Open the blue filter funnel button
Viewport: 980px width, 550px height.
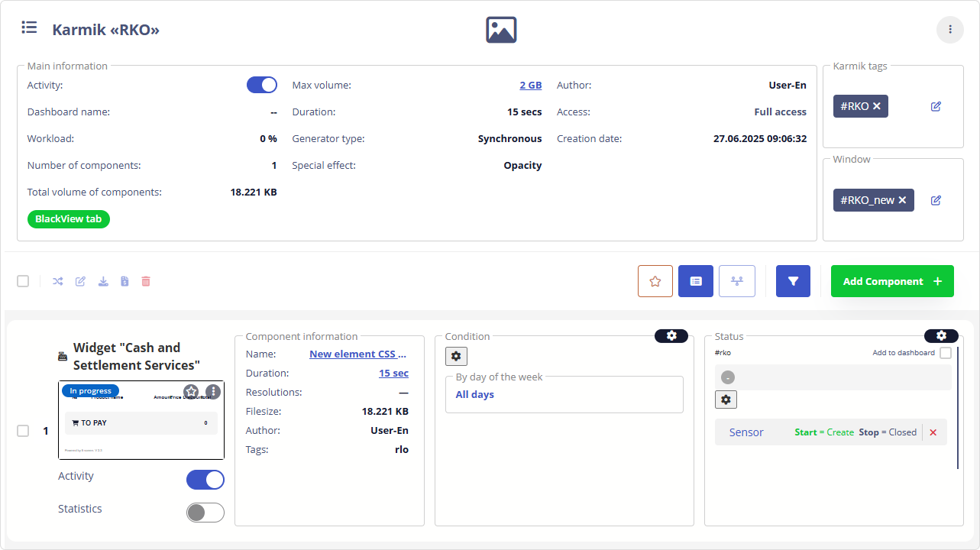(x=793, y=281)
